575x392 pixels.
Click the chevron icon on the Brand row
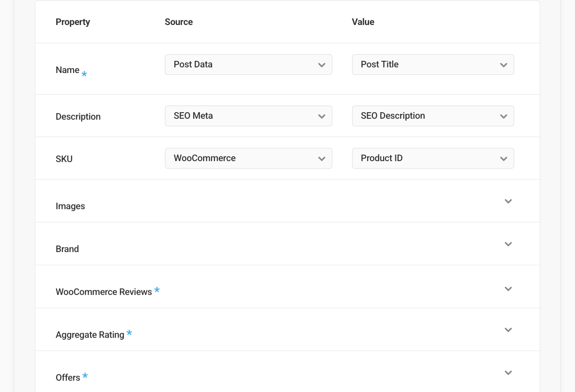tap(508, 244)
